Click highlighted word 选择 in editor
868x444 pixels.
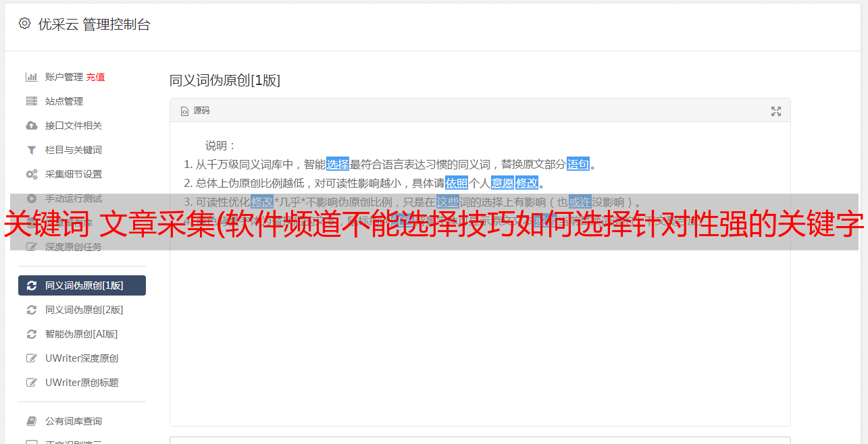[x=338, y=164]
